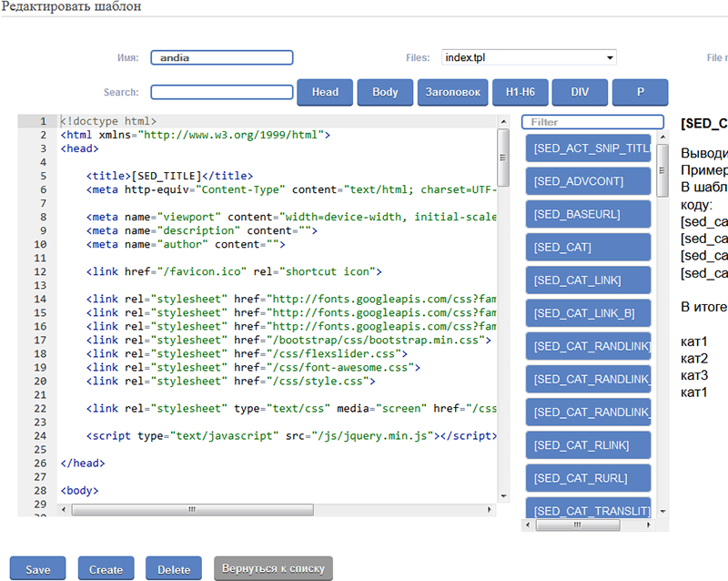Screen dimensions: 728x581
Task: Select the [SED_CAT_RURL] tag
Action: [588, 478]
